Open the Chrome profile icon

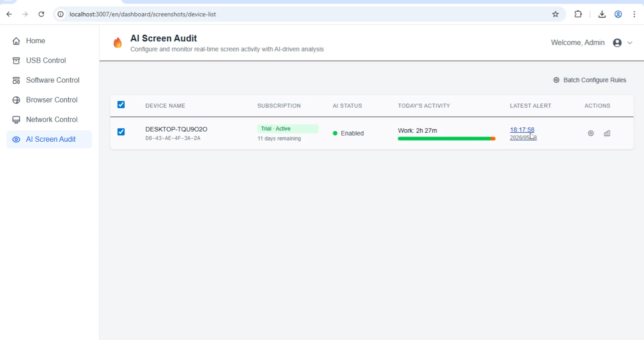(618, 14)
